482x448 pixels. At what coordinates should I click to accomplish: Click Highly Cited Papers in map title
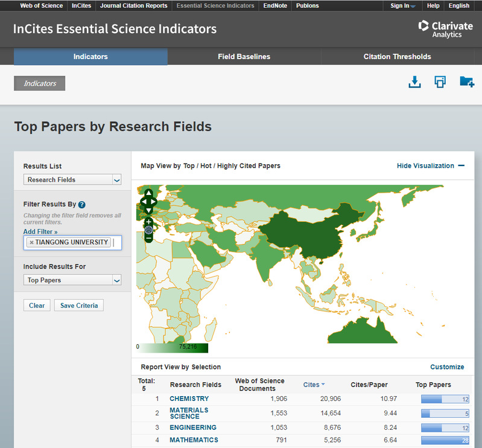[249, 165]
